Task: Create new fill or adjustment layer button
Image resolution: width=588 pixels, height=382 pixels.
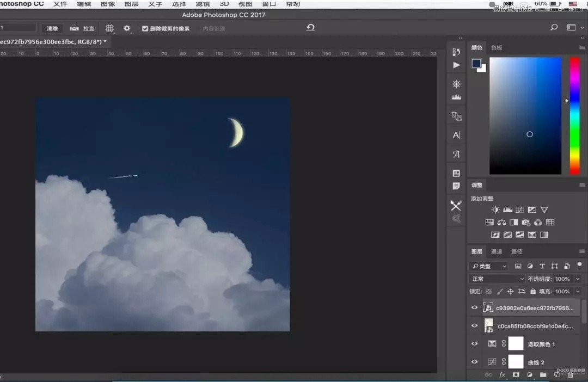Action: (x=530, y=374)
